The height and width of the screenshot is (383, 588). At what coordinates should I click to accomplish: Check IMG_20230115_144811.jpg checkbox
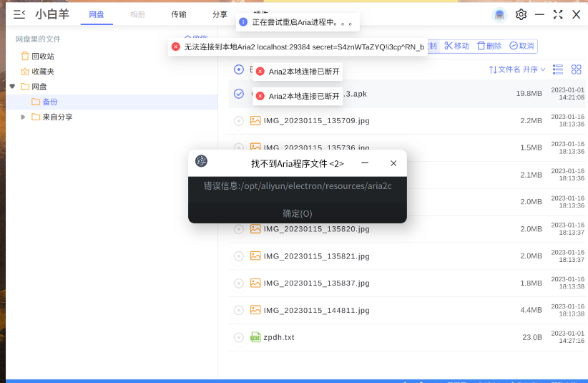239,310
